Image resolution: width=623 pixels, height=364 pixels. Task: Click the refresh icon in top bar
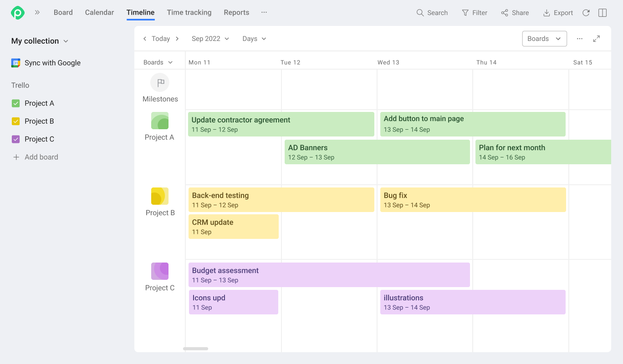586,13
